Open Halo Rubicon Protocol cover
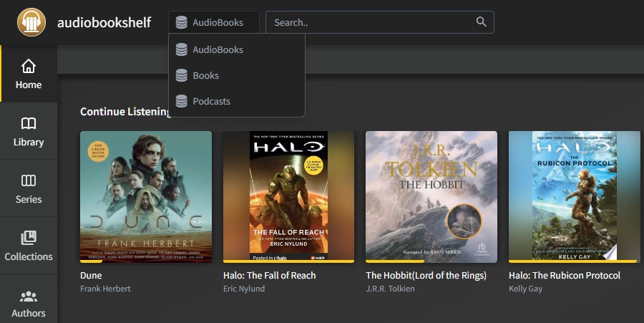The width and height of the screenshot is (644, 323). pos(574,196)
